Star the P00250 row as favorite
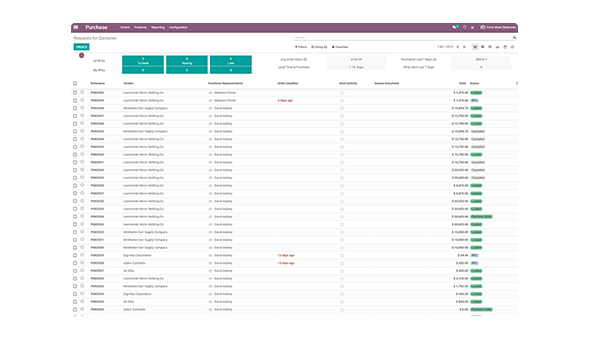 coord(82,92)
